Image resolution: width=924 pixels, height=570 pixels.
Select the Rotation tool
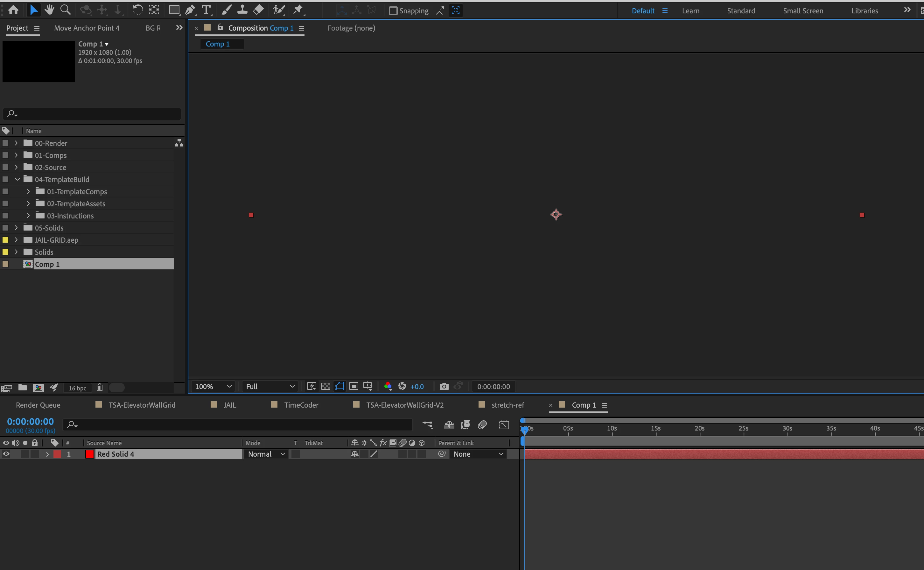[138, 10]
